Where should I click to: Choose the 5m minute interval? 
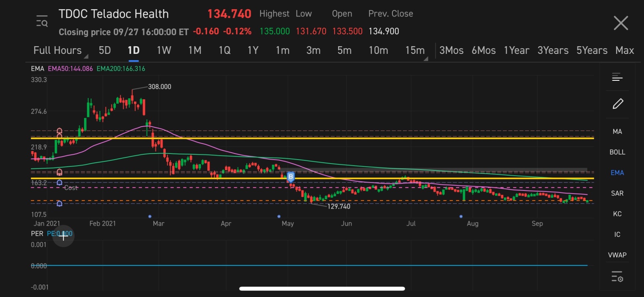click(x=345, y=50)
